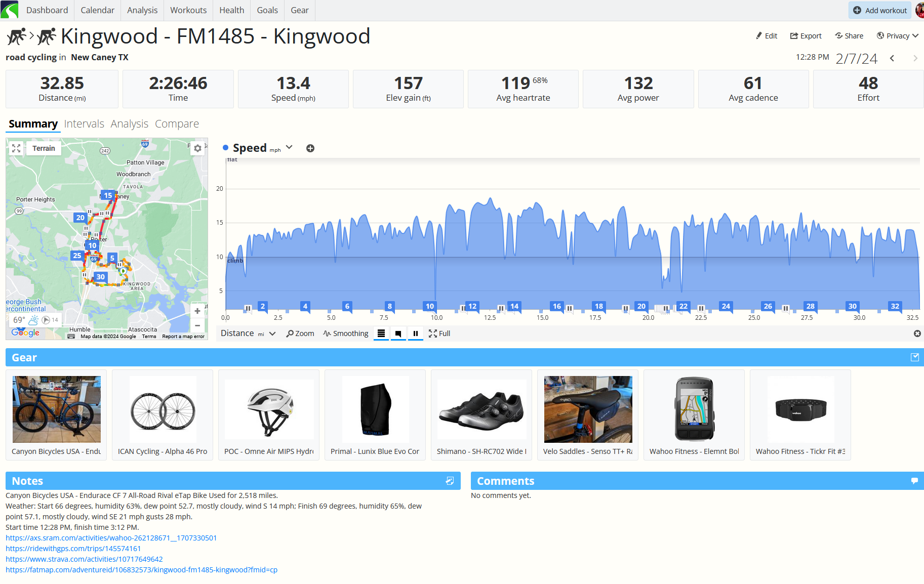The height and width of the screenshot is (584, 924).
Task: Toggle the laps lines display
Action: click(381, 333)
